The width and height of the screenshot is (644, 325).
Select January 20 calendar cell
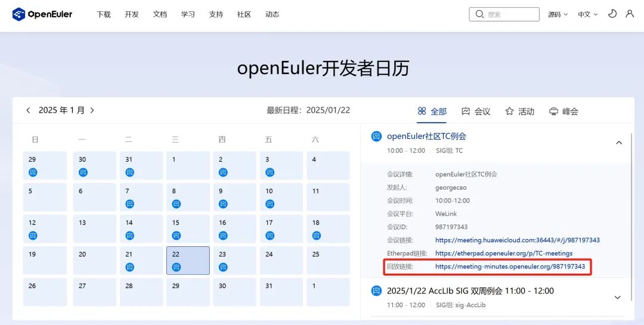pos(94,261)
